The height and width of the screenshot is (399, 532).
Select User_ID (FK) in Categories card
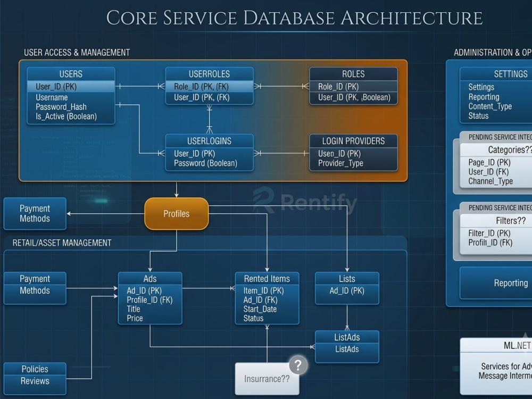coord(488,172)
